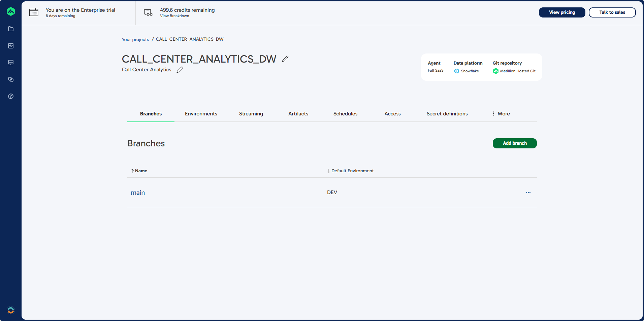The width and height of the screenshot is (644, 321).
Task: Switch to the Environments tab
Action: click(x=201, y=114)
